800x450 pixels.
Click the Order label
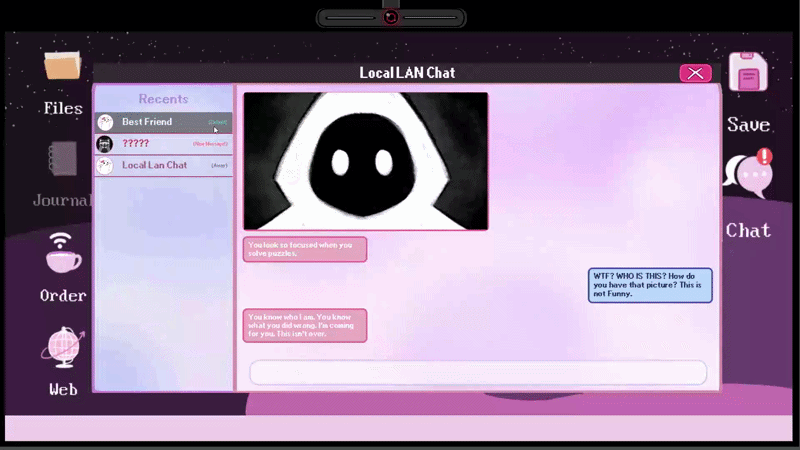[x=63, y=295]
